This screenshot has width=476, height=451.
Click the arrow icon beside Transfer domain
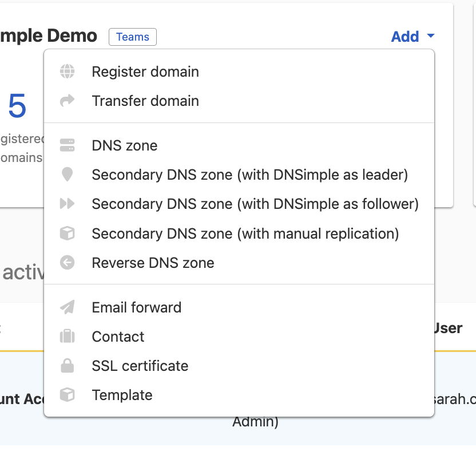point(69,101)
